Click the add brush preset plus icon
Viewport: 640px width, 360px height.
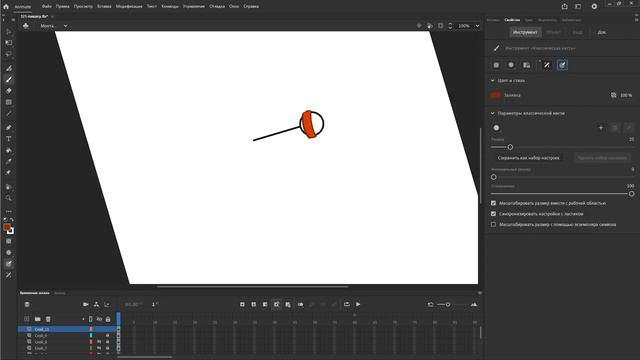[x=600, y=128]
